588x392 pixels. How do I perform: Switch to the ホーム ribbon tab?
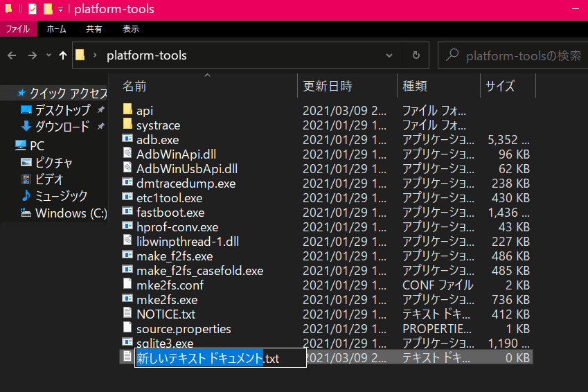point(56,29)
